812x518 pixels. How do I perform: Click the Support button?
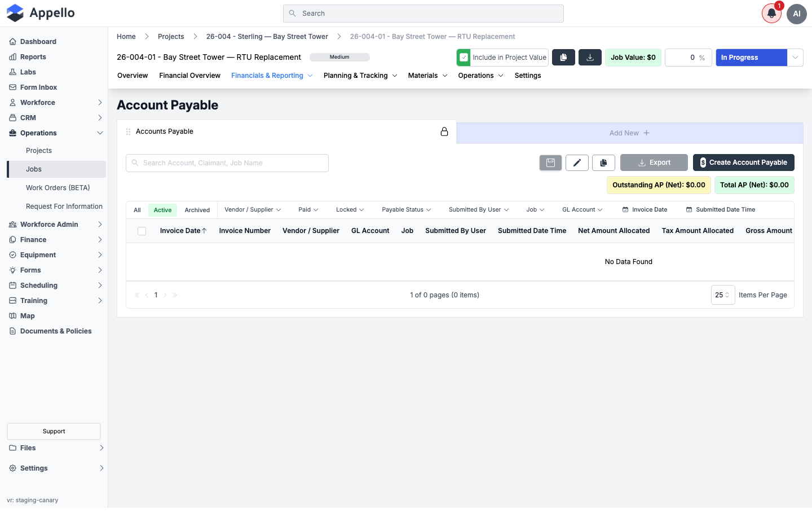pyautogui.click(x=54, y=431)
